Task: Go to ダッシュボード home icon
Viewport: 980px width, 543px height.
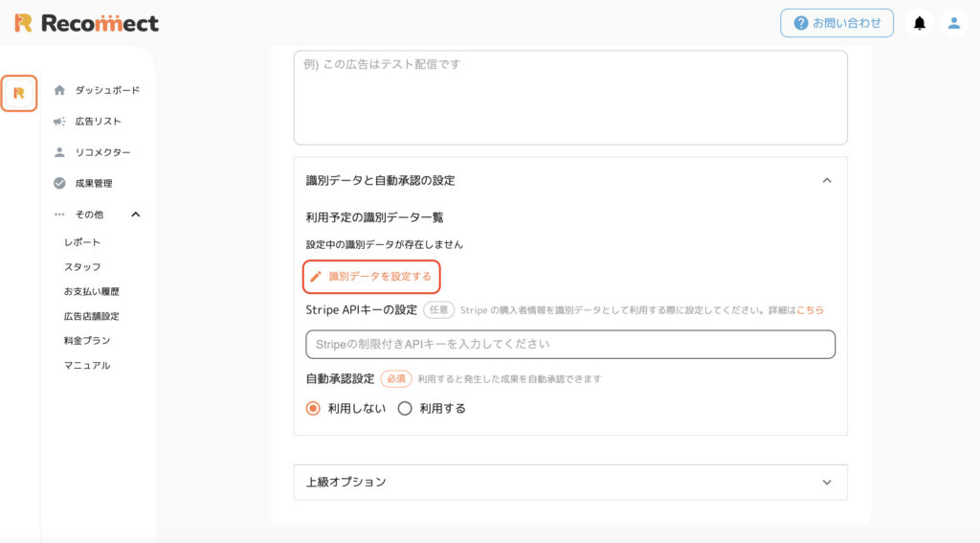Action: [x=59, y=90]
